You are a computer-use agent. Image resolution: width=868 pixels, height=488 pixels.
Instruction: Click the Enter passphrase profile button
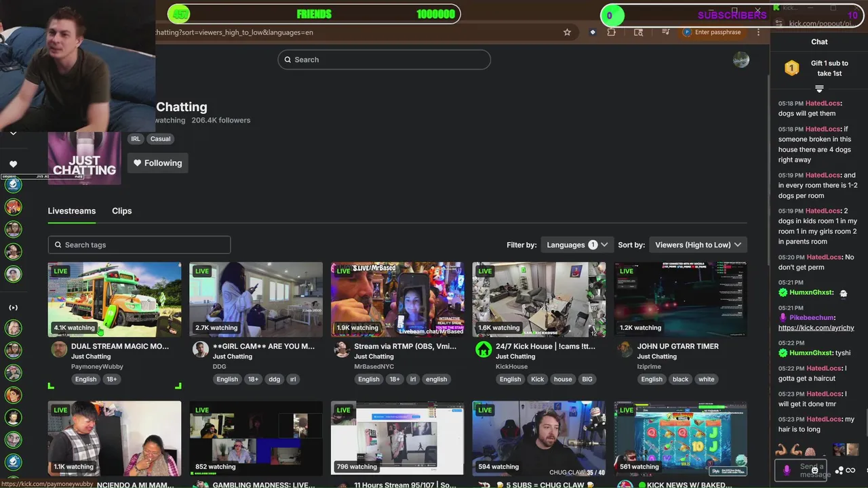tap(712, 32)
